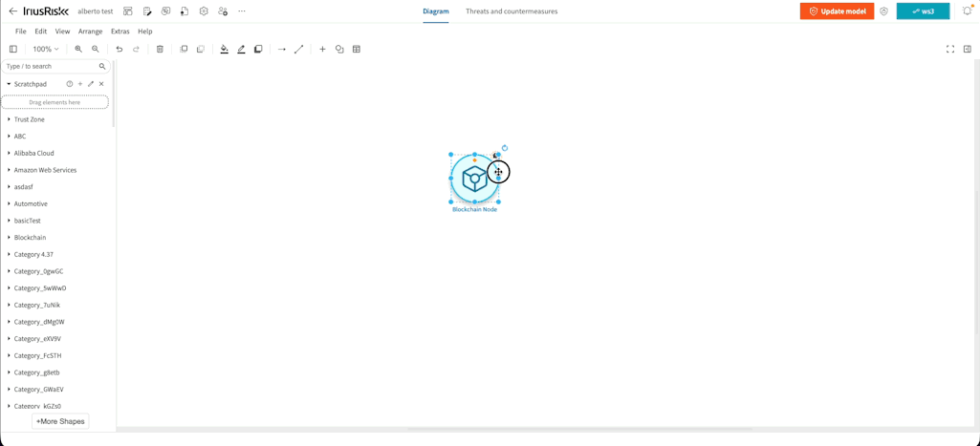Open the Extras menu
The image size is (980, 446).
120,32
